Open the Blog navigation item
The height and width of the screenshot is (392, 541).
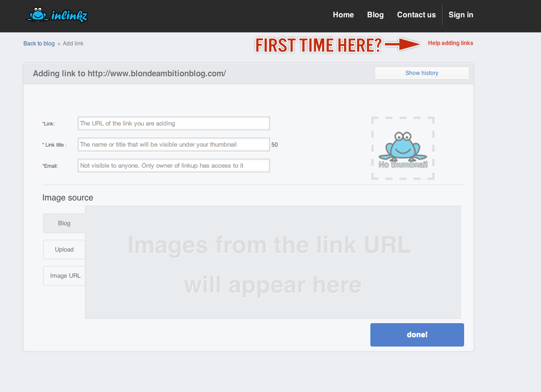376,15
